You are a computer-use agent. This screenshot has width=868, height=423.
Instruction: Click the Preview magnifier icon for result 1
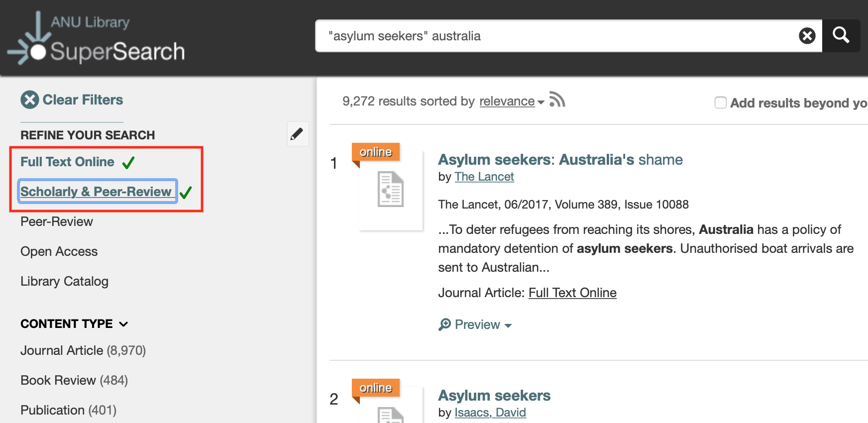(444, 324)
